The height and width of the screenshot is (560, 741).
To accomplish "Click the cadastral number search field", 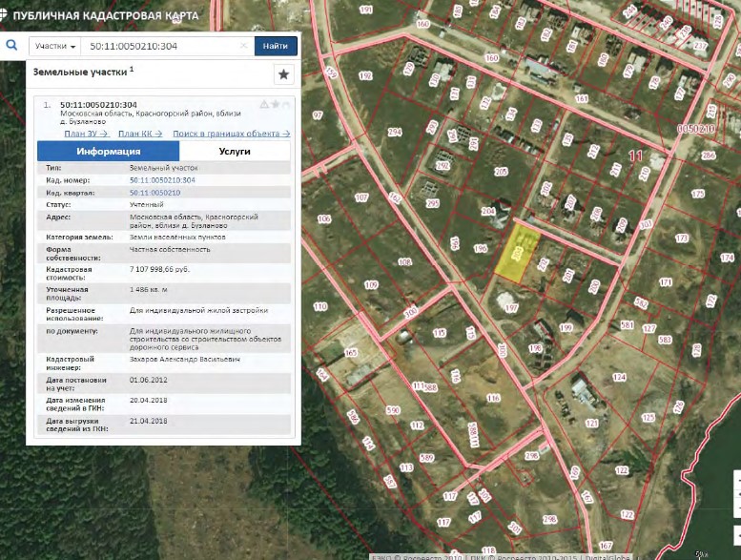I will pyautogui.click(x=157, y=46).
